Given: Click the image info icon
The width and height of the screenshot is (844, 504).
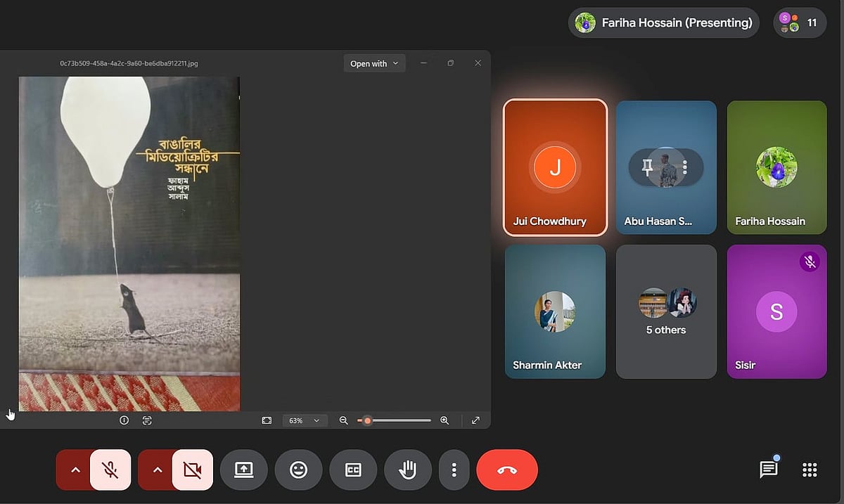Looking at the screenshot, I should [124, 420].
